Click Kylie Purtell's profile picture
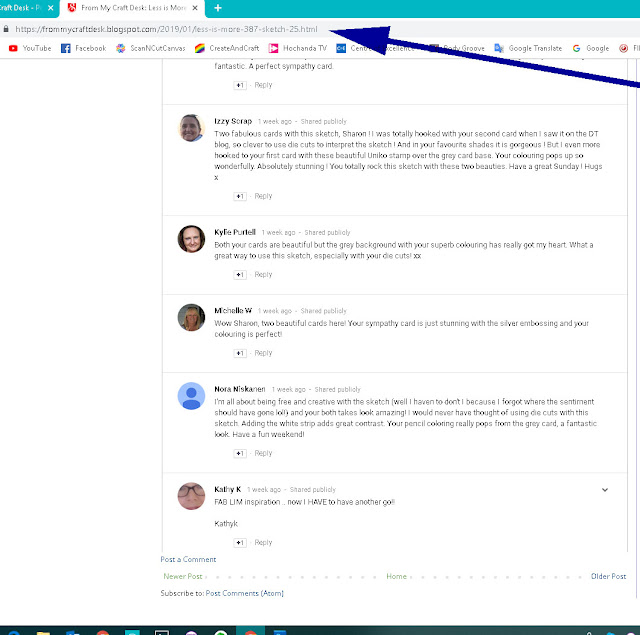This screenshot has width=640, height=635. pyautogui.click(x=191, y=239)
